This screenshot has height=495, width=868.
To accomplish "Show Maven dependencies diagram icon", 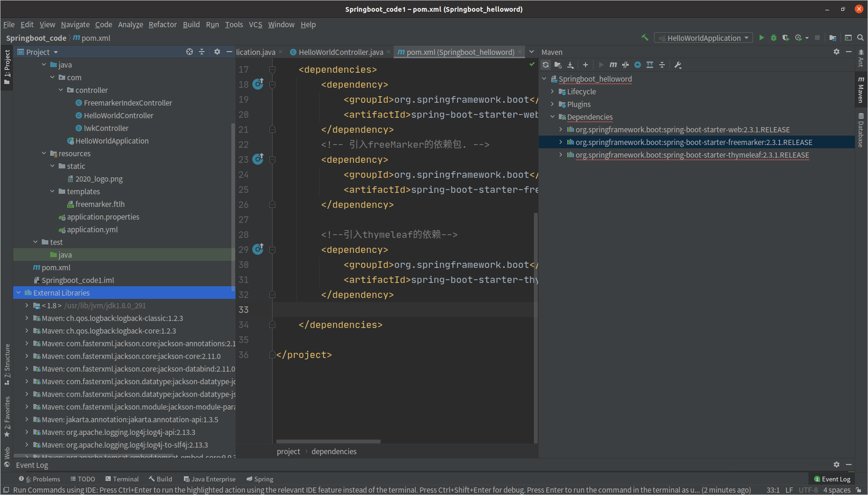I will 650,65.
